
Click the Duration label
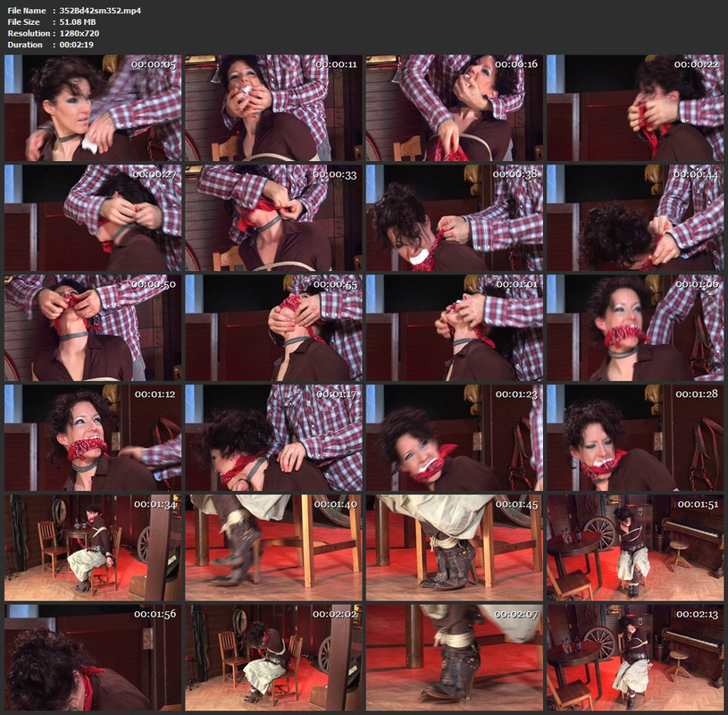coord(25,45)
